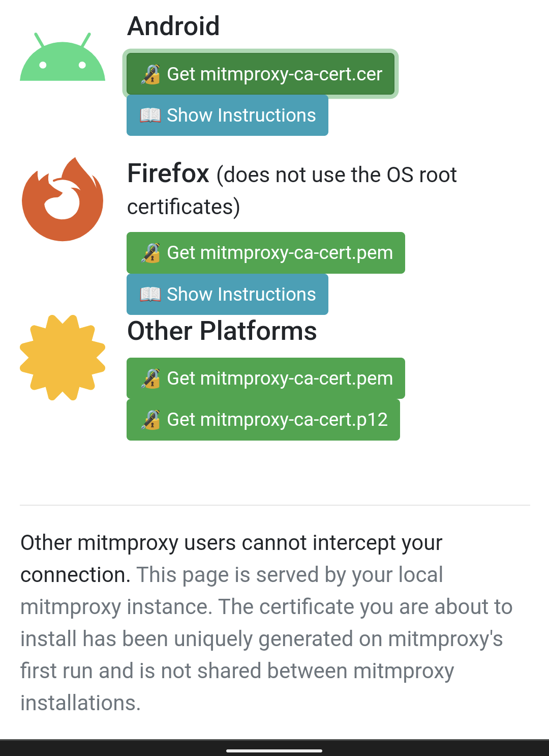Viewport: 549px width, 756px height.
Task: Get mitmproxy-ca-cert.pem under Other Platforms
Action: 280,379
